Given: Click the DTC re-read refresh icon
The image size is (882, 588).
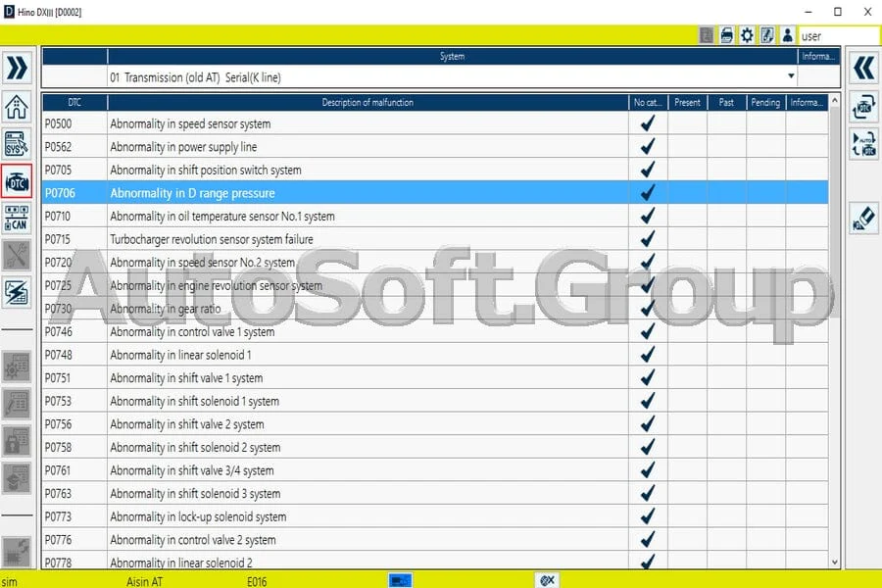Looking at the screenshot, I should coord(864,107).
